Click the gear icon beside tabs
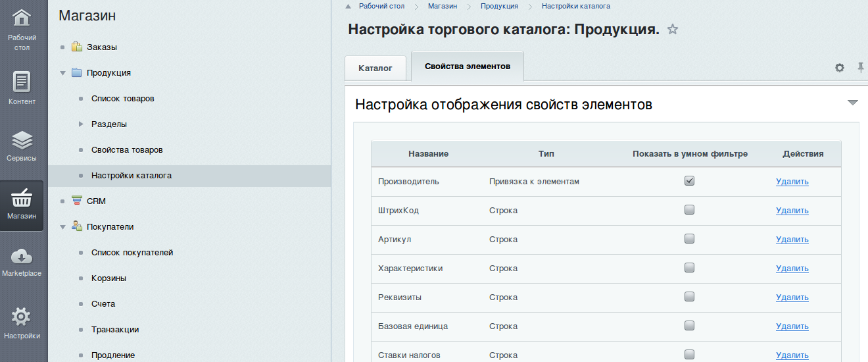The width and height of the screenshot is (868, 362). click(839, 68)
